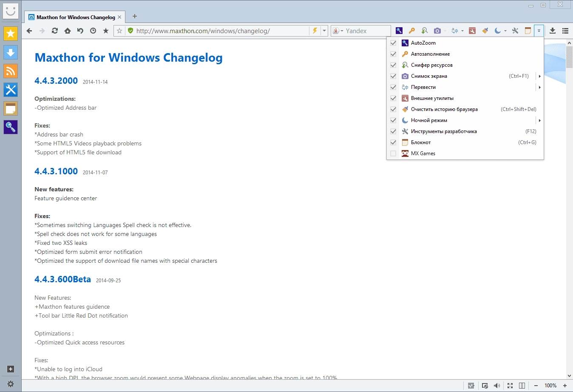Open Favorites star in the sidebar
This screenshot has height=392, width=573.
pos(11,34)
